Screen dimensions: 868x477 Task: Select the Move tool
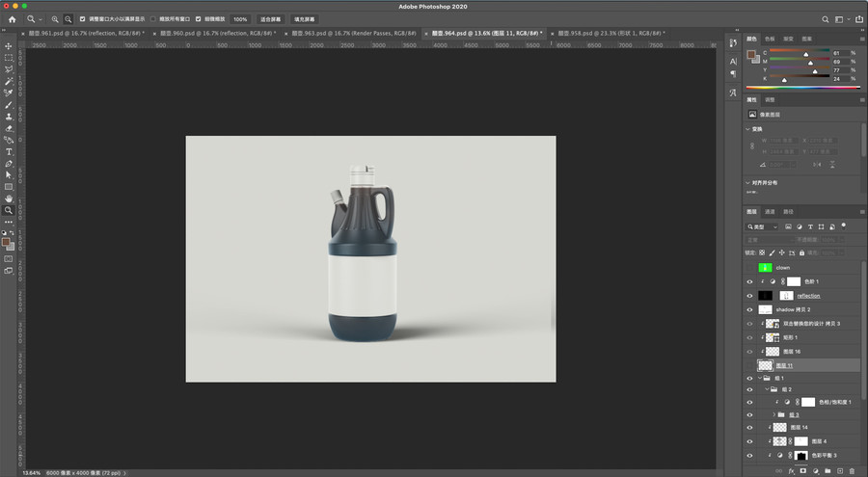point(9,46)
